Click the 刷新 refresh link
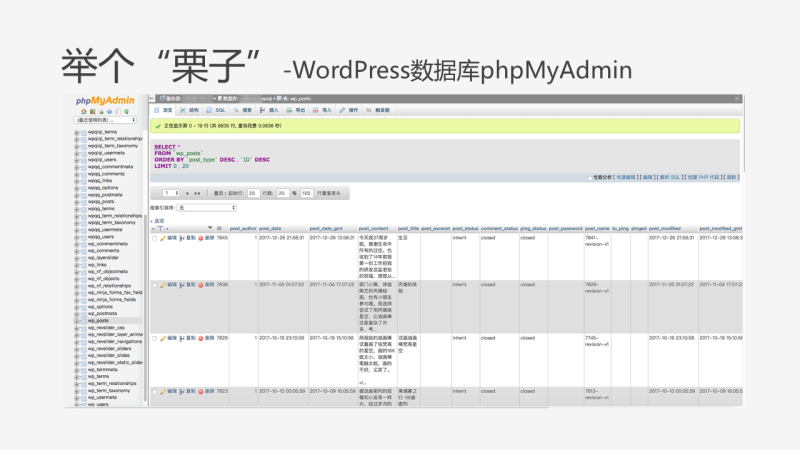 click(x=731, y=178)
